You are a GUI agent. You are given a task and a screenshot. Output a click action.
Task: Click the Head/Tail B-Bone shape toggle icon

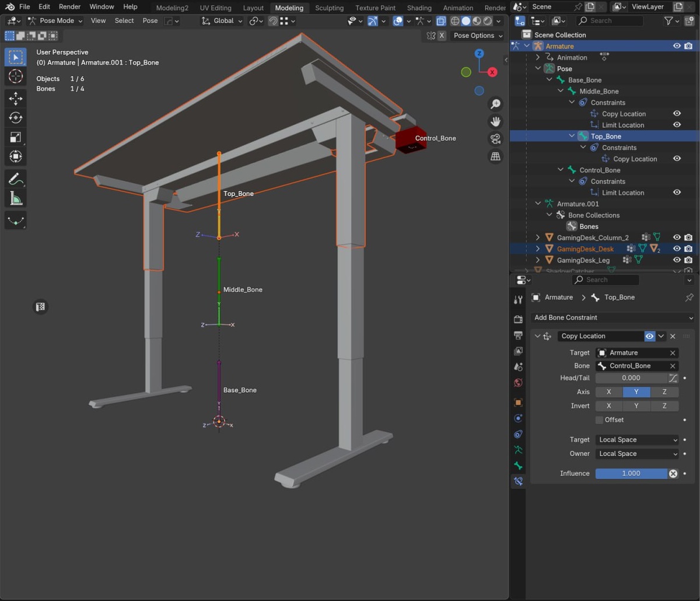tap(673, 378)
